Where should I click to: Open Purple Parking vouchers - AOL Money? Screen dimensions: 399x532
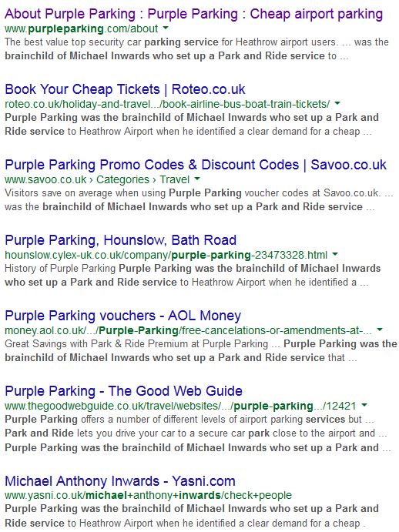(x=123, y=316)
